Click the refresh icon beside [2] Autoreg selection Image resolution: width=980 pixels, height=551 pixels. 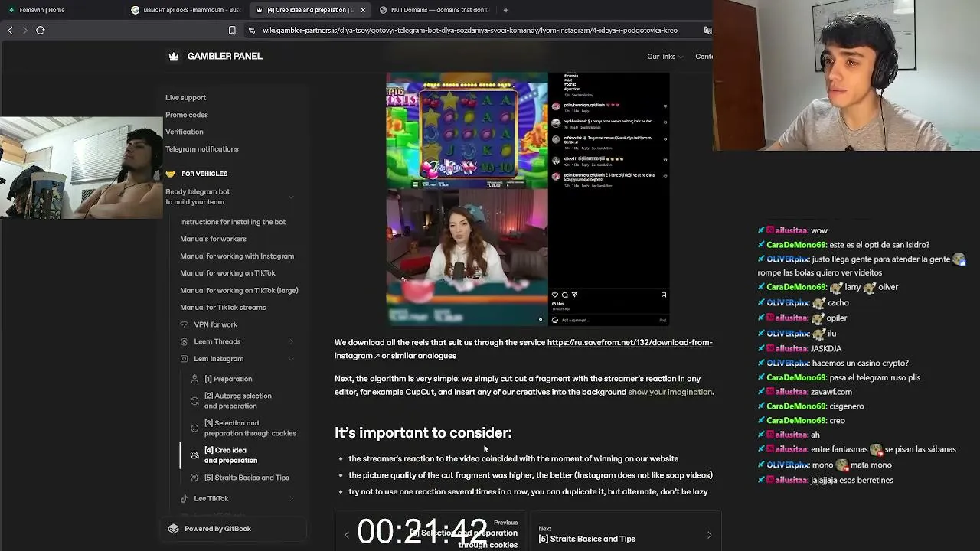click(194, 400)
